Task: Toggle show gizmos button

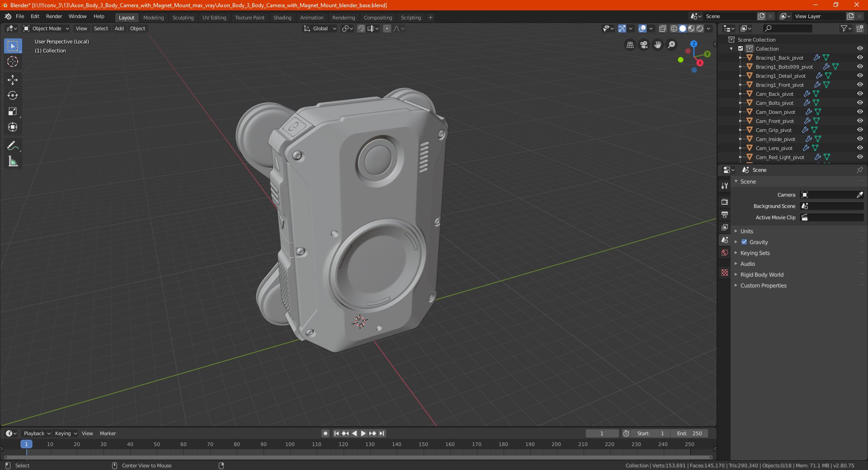Action: click(x=622, y=28)
